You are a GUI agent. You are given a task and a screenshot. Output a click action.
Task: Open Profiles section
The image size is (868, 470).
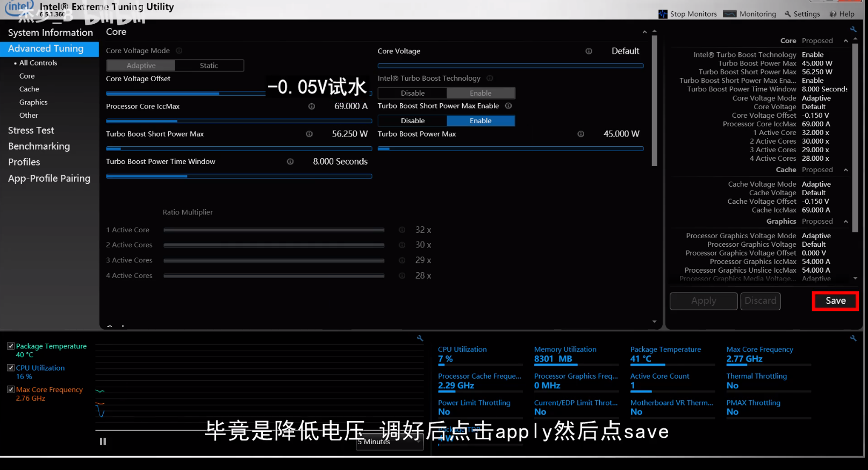pyautogui.click(x=24, y=162)
